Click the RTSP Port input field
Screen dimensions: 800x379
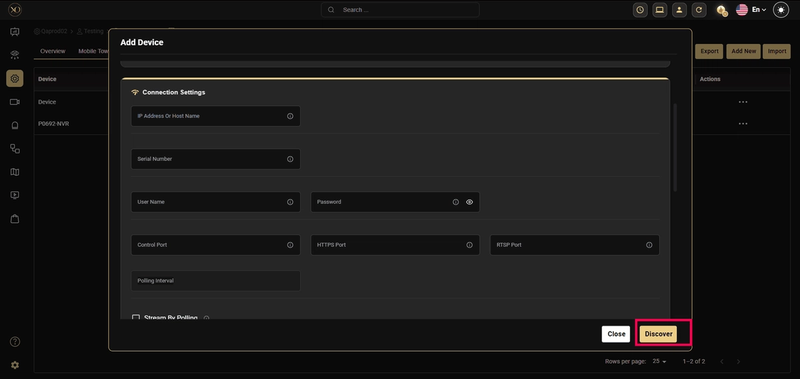pyautogui.click(x=574, y=245)
